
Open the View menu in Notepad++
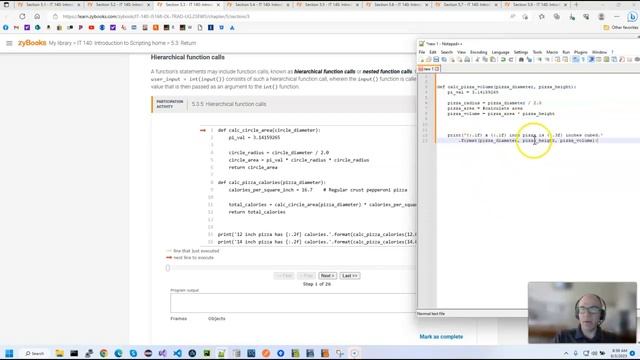pos(461,52)
